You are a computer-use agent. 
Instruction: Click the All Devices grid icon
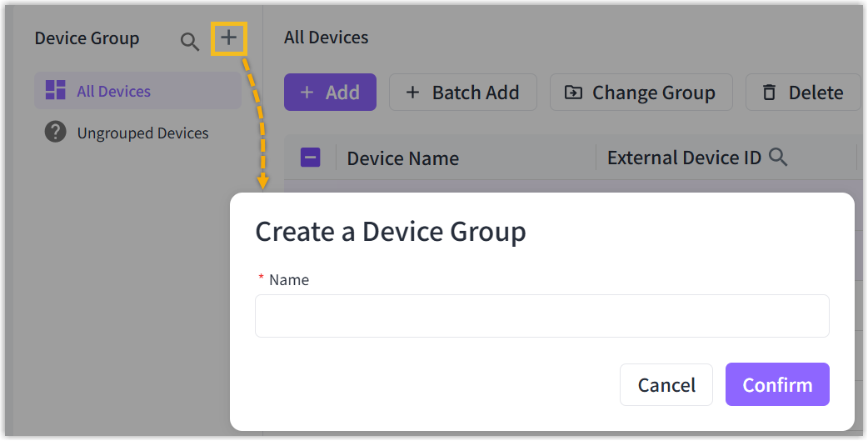click(56, 91)
